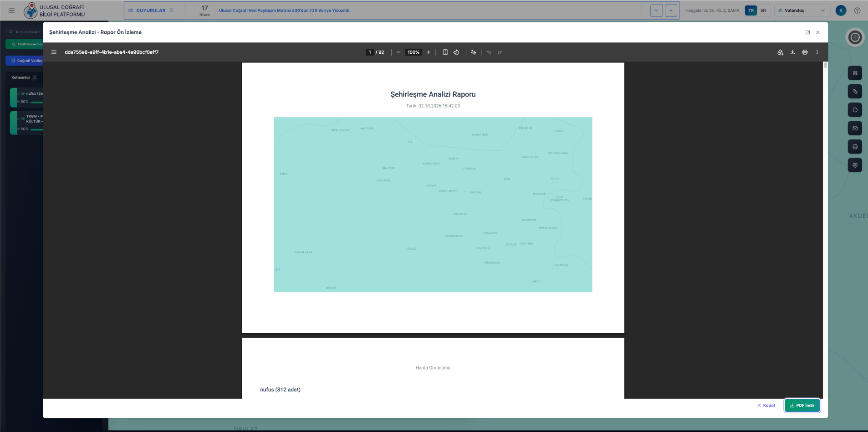Click the location search field
Screen dimensions: 868x432
point(25,32)
